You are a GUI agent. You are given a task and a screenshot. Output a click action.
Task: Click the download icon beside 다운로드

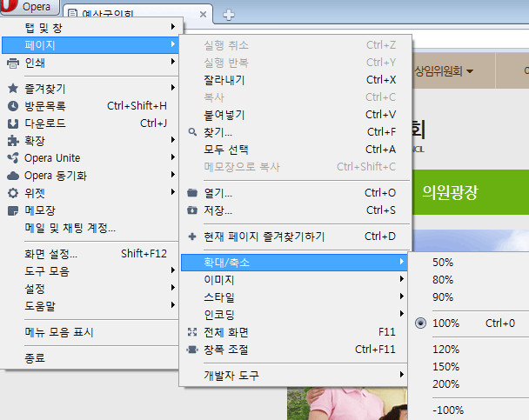12,123
